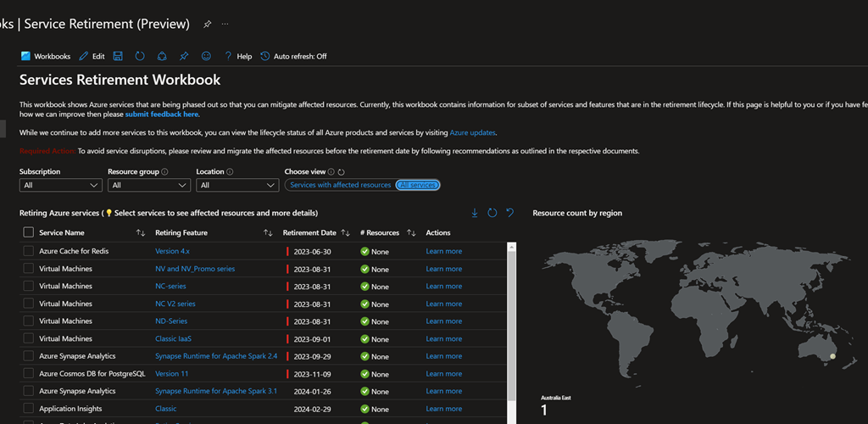The height and width of the screenshot is (424, 868).
Task: Click the smiley Feedback icon
Action: coord(206,56)
